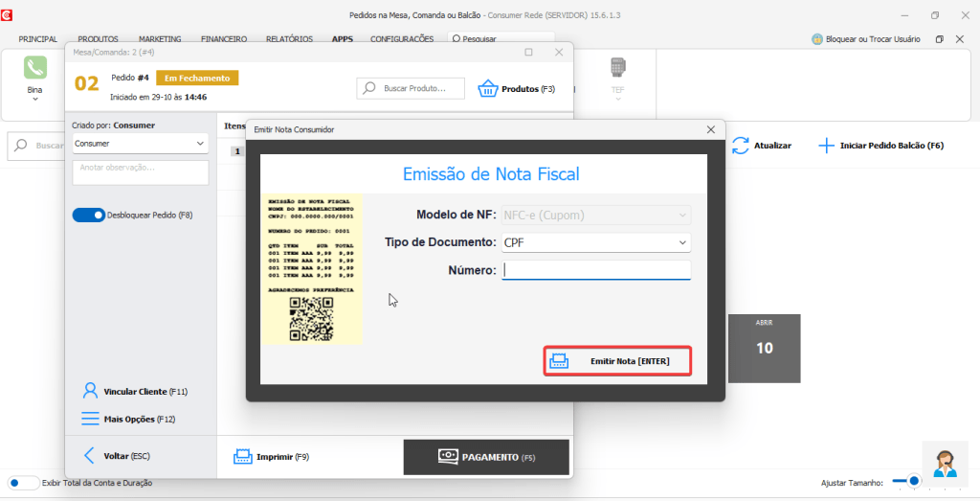Open Mais Opções hamburger menu icon
Image resolution: width=980 pixels, height=501 pixels.
[90, 419]
